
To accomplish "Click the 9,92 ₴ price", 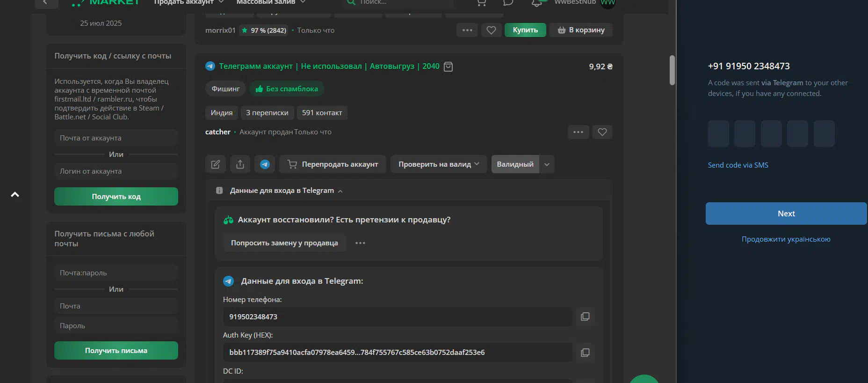I will tap(600, 66).
